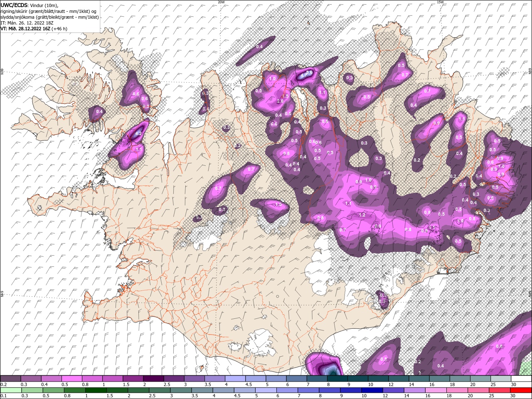
Task: Select the 10 deep navy blue swatch, lower scale
Action: click(372, 390)
